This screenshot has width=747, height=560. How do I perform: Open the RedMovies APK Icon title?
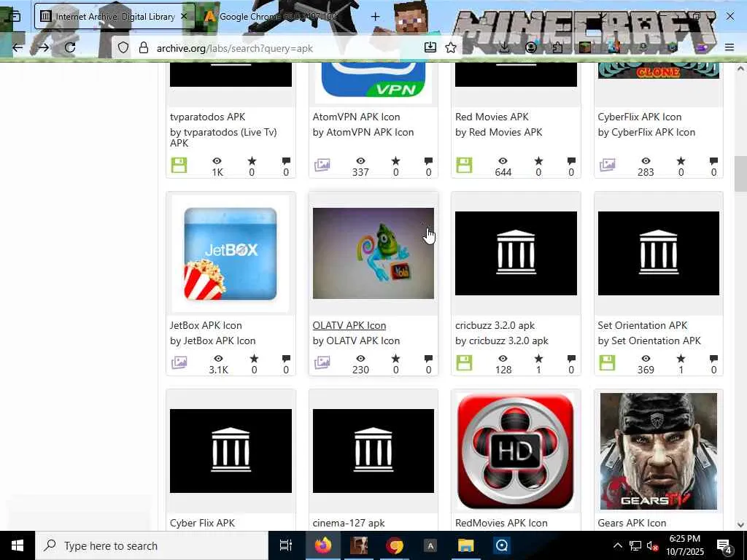click(501, 523)
